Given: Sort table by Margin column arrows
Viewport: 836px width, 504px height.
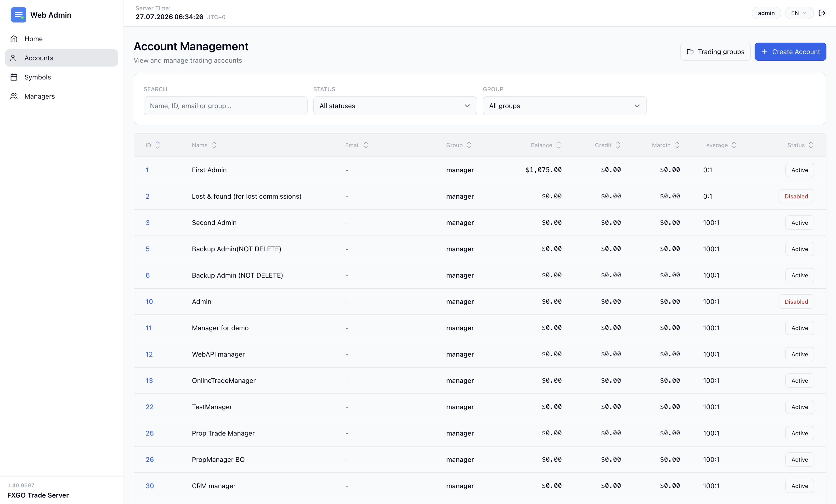Looking at the screenshot, I should (677, 145).
